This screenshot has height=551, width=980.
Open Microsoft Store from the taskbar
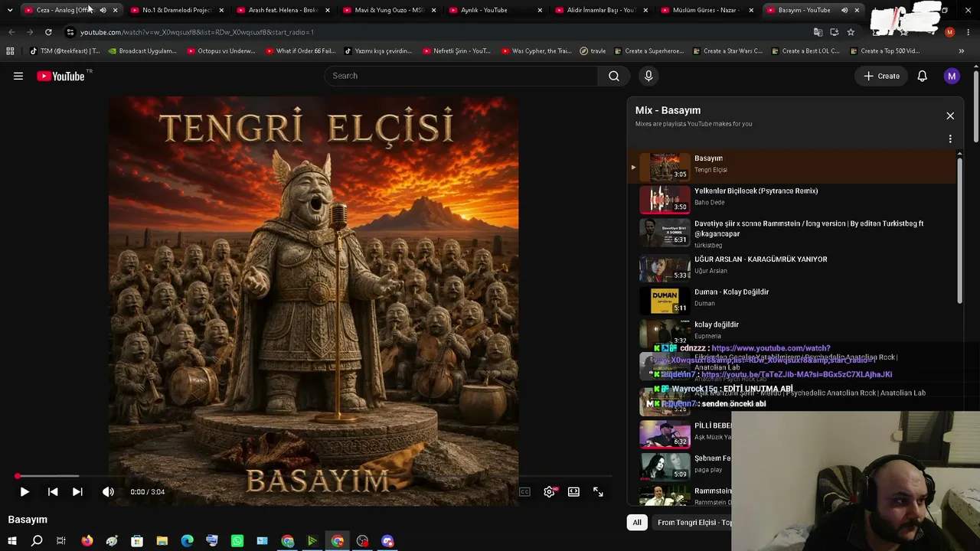click(x=137, y=541)
